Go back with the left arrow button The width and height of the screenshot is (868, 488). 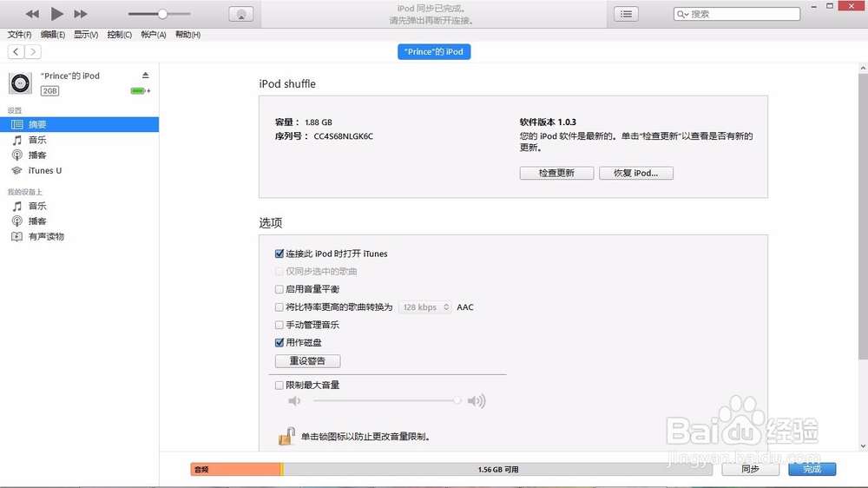(x=16, y=51)
